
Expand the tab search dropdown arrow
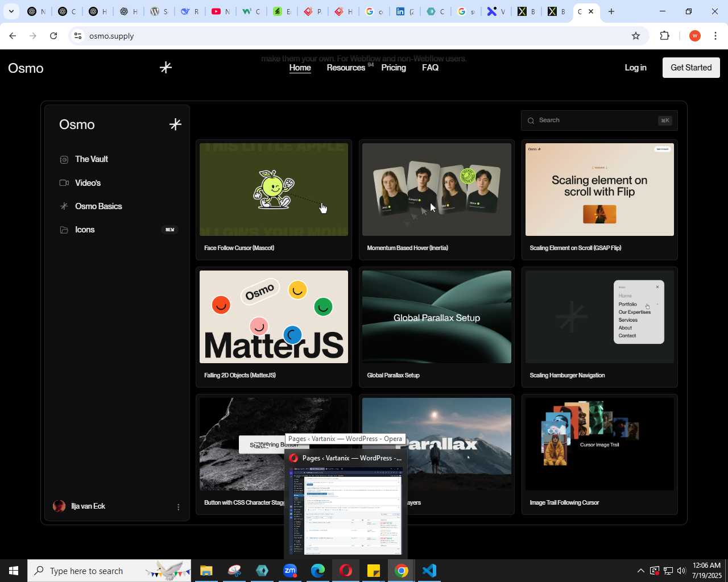[11, 11]
